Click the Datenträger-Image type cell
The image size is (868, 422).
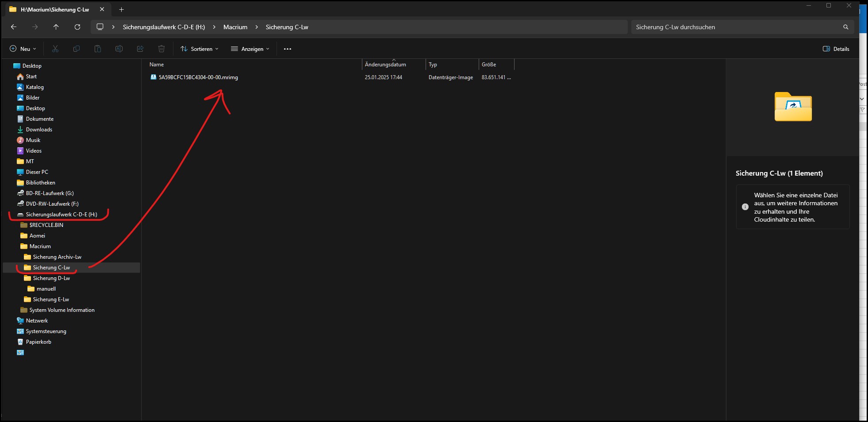(x=451, y=77)
